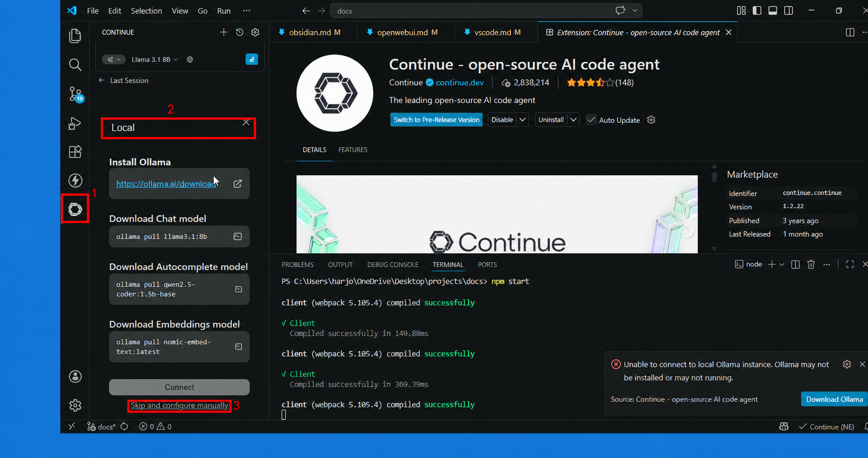Open the ollama.ai download link
This screenshot has height=458, width=868.
click(x=166, y=184)
